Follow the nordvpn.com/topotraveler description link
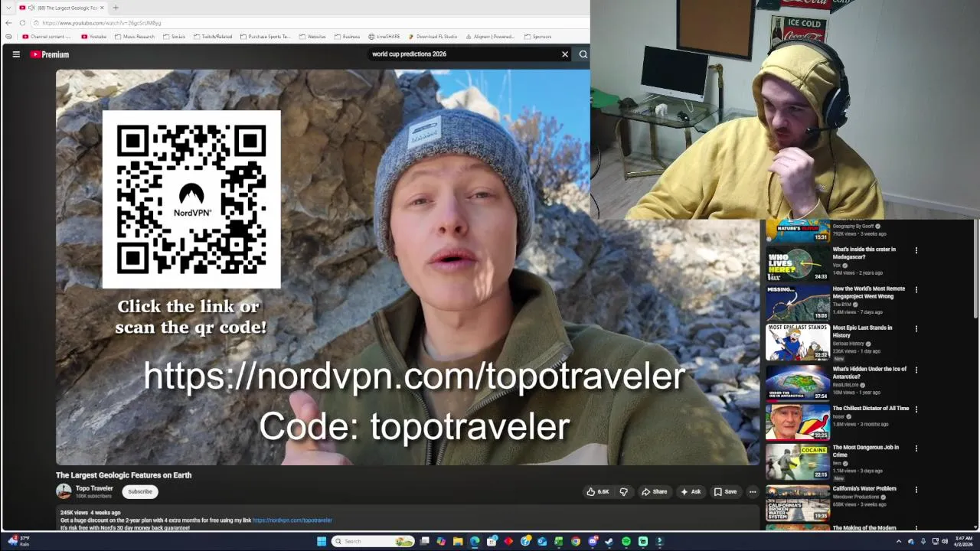 click(292, 520)
